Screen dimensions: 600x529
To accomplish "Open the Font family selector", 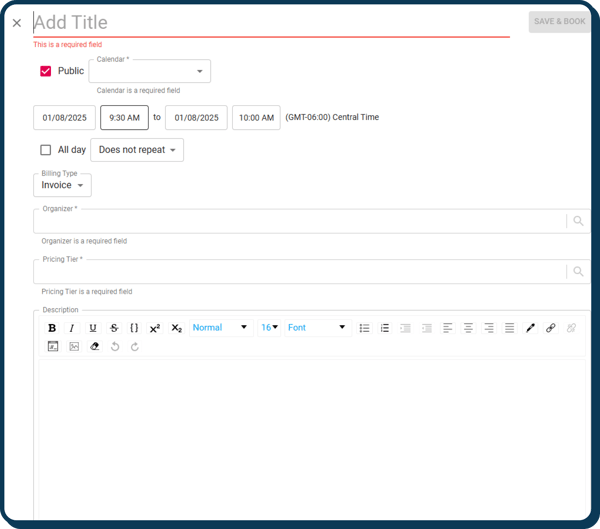I will tap(316, 328).
